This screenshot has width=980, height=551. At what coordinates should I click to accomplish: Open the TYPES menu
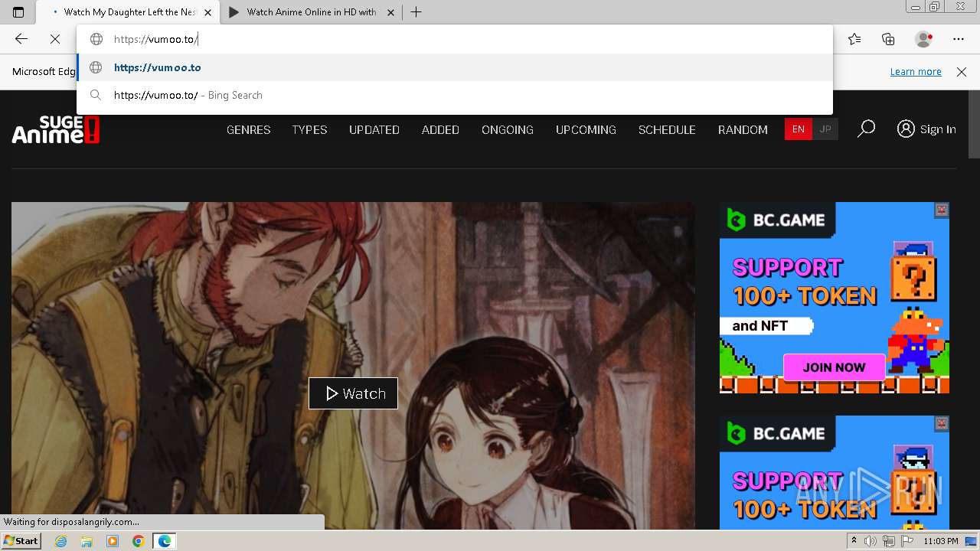309,129
